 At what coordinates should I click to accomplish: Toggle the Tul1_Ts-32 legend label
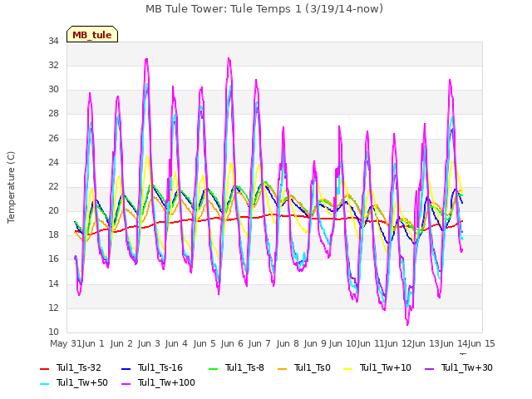pos(79,367)
